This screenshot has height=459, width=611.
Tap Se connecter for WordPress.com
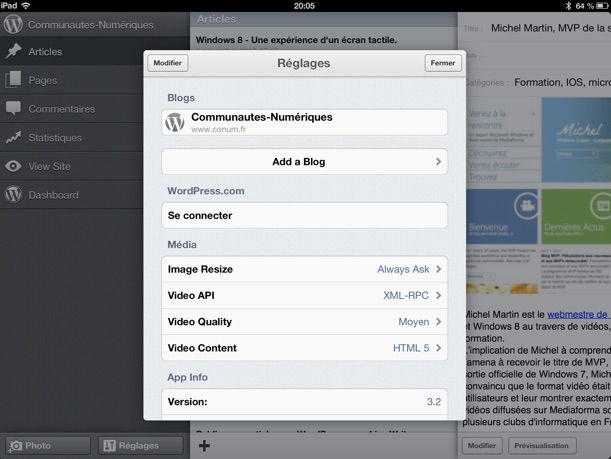[304, 215]
